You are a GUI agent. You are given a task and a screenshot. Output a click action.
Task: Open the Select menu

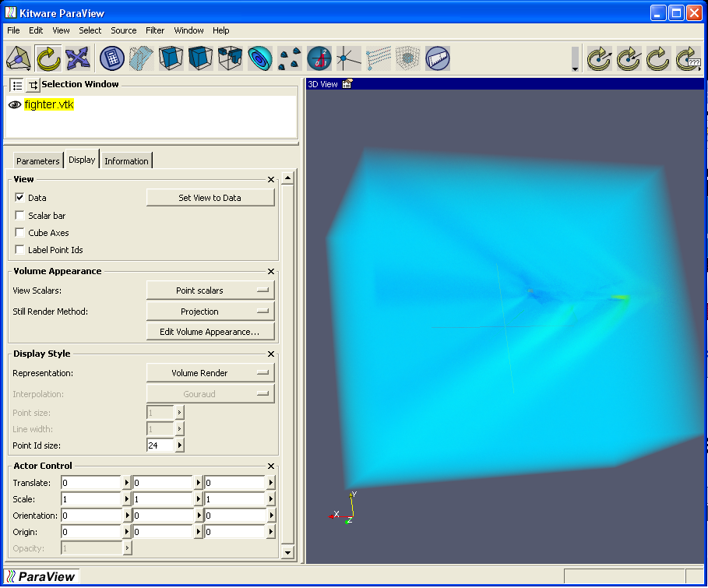[90, 30]
